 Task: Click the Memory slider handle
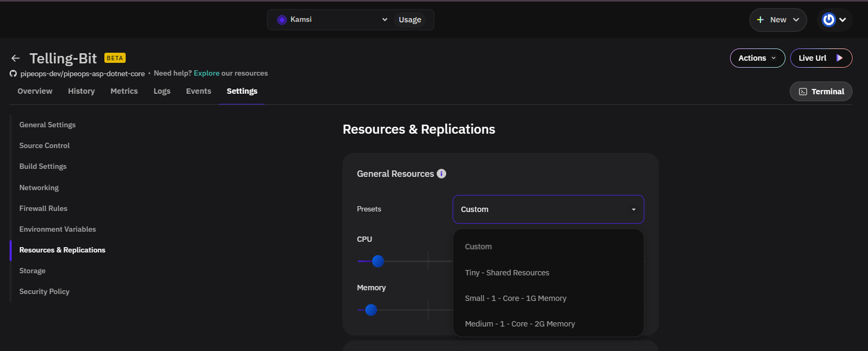[x=371, y=310]
